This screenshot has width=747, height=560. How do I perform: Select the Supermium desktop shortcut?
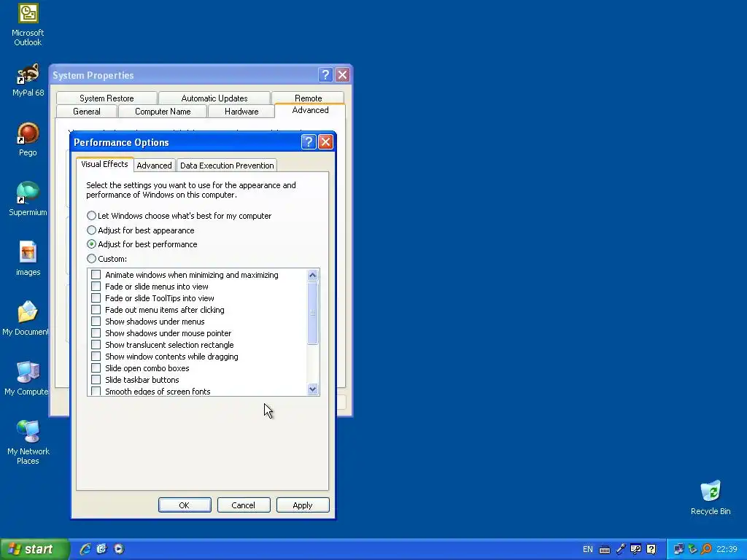[x=28, y=199]
